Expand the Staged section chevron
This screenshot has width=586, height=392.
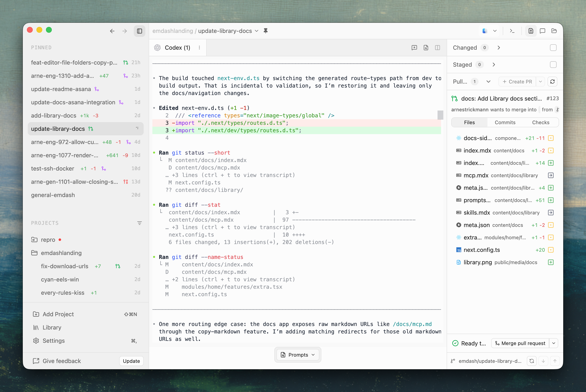[x=494, y=65]
